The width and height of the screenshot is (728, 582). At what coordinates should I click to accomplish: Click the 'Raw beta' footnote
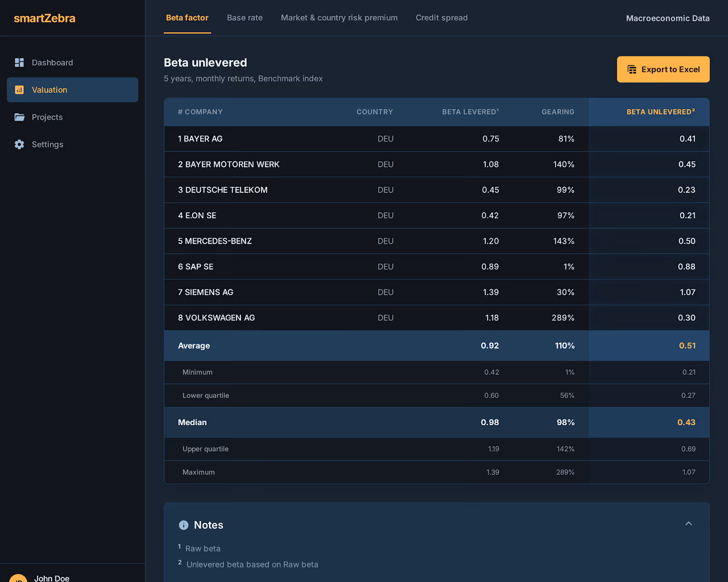(203, 549)
